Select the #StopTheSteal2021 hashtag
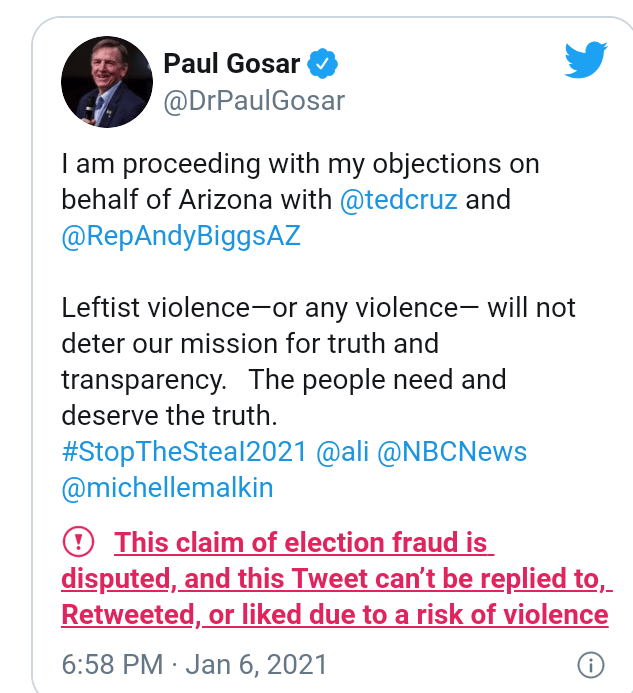The image size is (633, 693). point(184,451)
